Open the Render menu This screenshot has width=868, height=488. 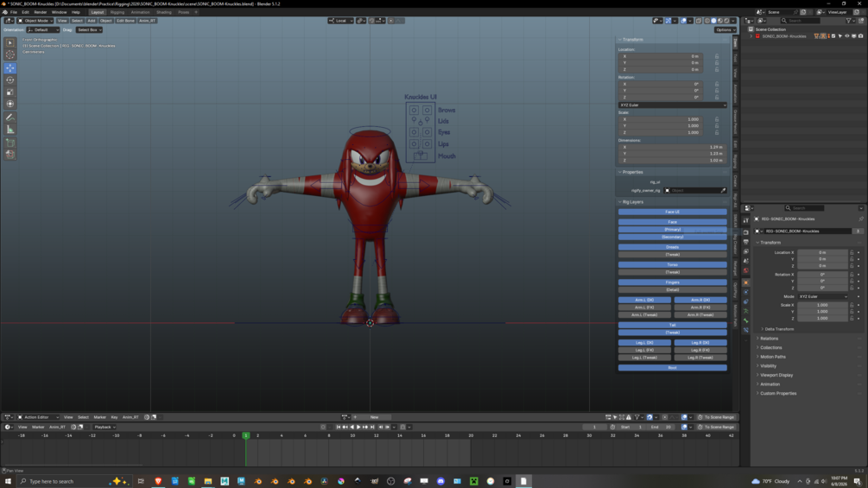(41, 12)
